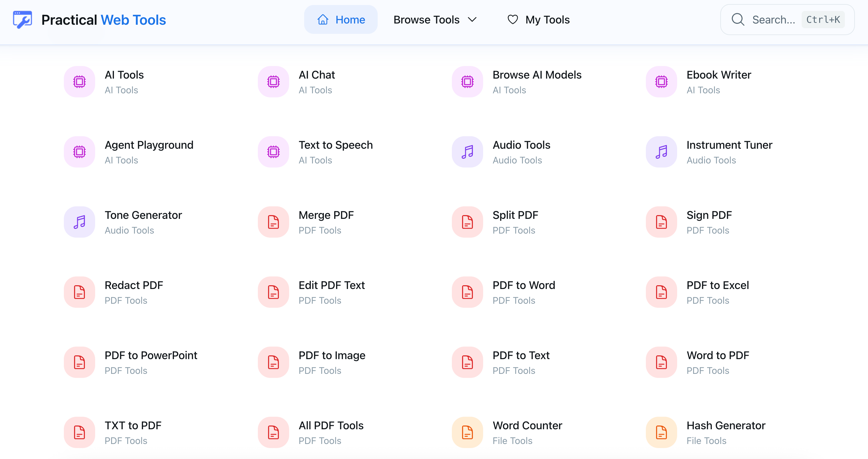The width and height of the screenshot is (868, 459).
Task: Click the AI Chat chip icon
Action: pyautogui.click(x=273, y=82)
